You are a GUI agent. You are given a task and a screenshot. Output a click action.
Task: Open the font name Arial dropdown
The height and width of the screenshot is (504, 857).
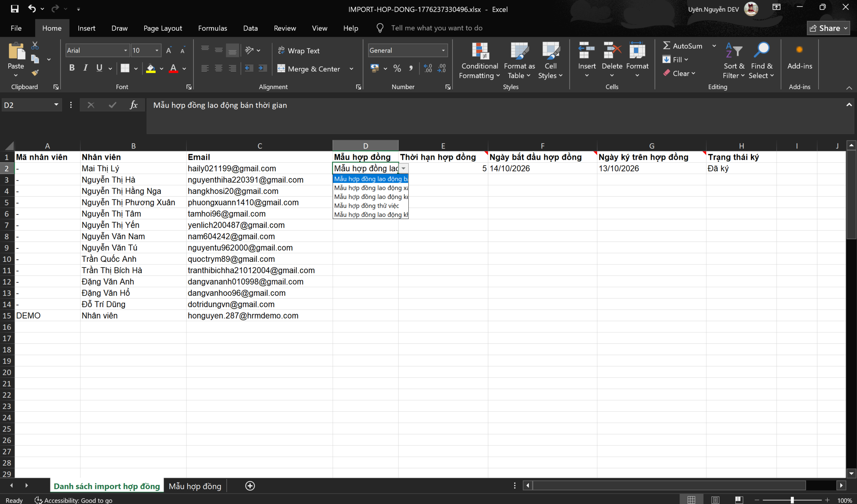(x=126, y=51)
